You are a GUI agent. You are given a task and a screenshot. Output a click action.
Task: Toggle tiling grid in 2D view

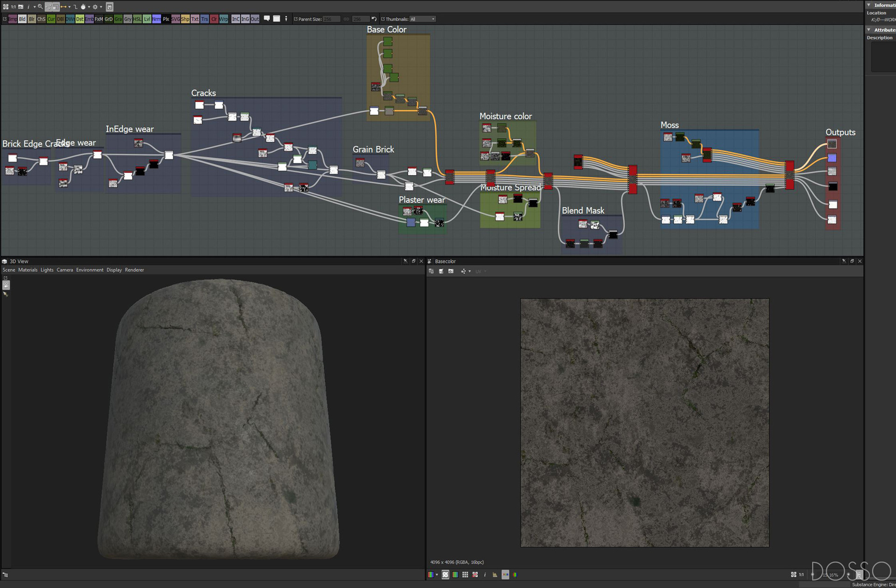[x=465, y=575]
